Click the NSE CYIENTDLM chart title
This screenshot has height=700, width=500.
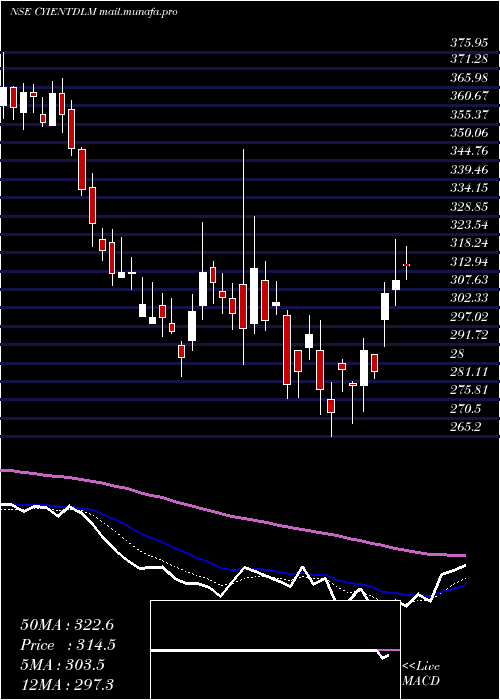pyautogui.click(x=94, y=12)
